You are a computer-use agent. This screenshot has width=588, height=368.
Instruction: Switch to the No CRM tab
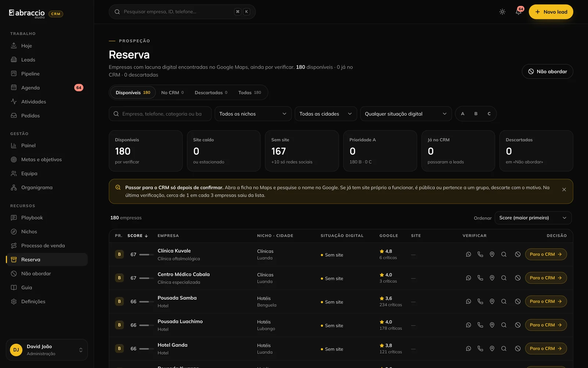click(172, 92)
